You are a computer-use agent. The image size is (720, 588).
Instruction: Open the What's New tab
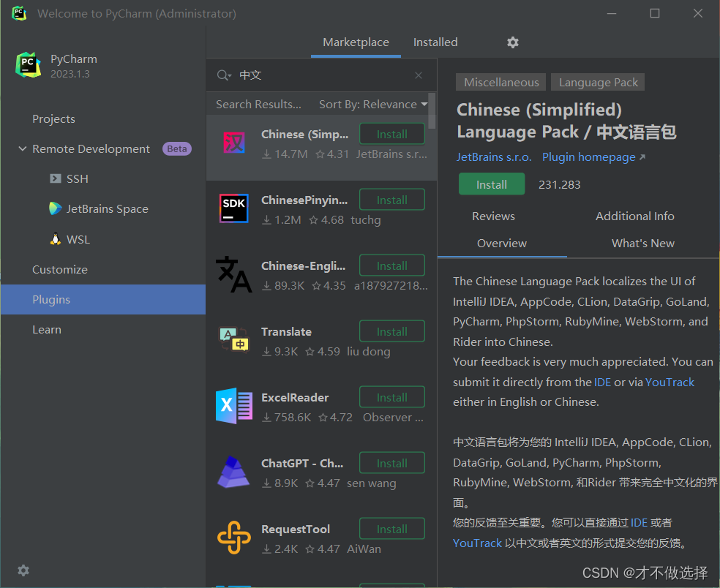[x=643, y=244]
